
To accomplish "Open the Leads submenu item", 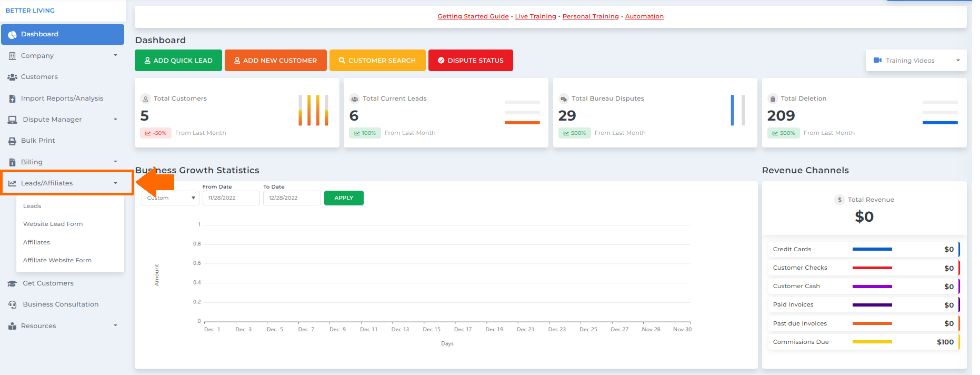I will pos(32,206).
